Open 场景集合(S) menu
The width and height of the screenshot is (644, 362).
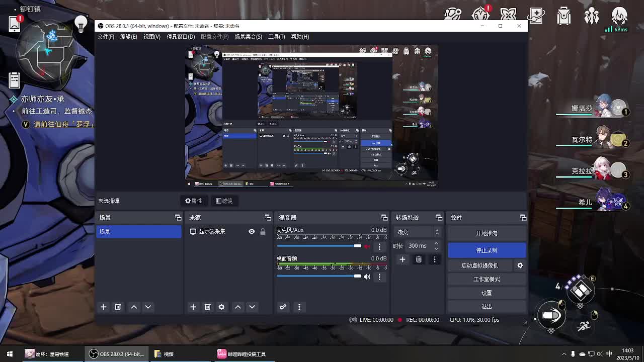point(248,37)
